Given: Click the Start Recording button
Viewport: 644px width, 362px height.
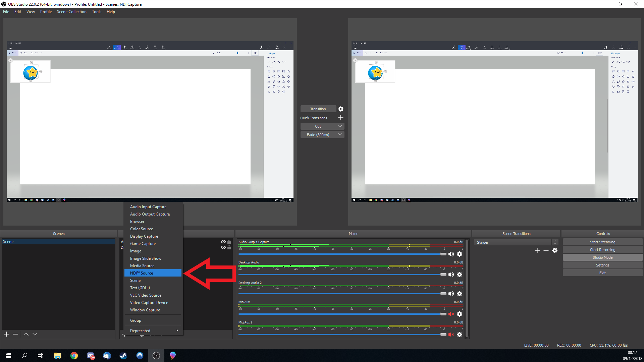Looking at the screenshot, I should pyautogui.click(x=602, y=250).
